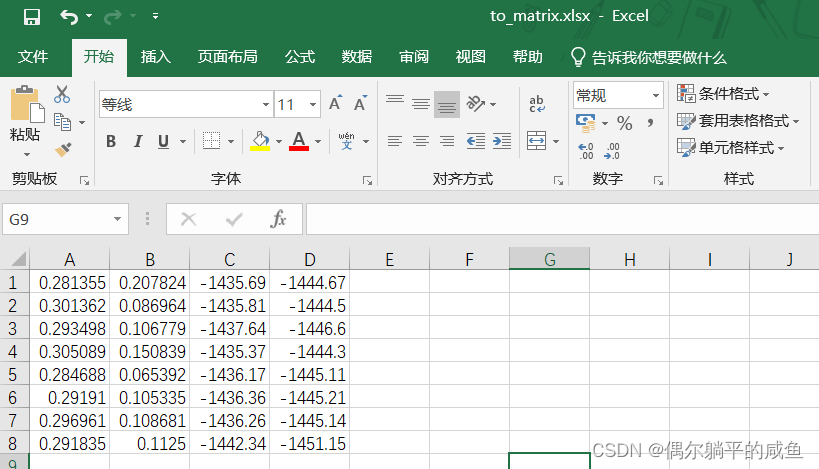Click the Insert Function fx icon
Viewport: 819px width, 469px height.
(280, 219)
